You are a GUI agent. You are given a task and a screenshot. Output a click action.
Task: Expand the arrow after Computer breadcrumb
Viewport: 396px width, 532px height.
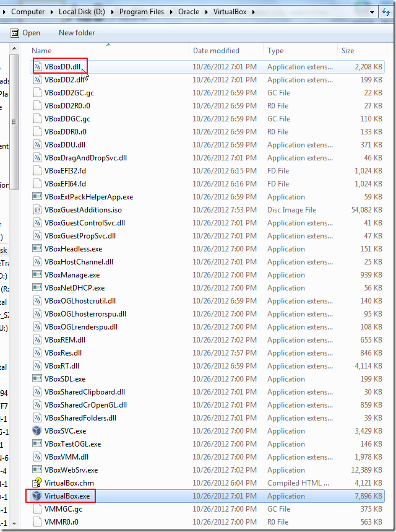click(51, 12)
